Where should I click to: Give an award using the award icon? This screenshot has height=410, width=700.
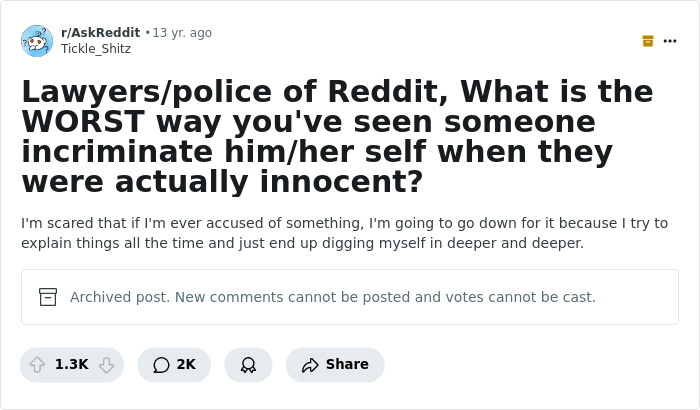tap(248, 365)
